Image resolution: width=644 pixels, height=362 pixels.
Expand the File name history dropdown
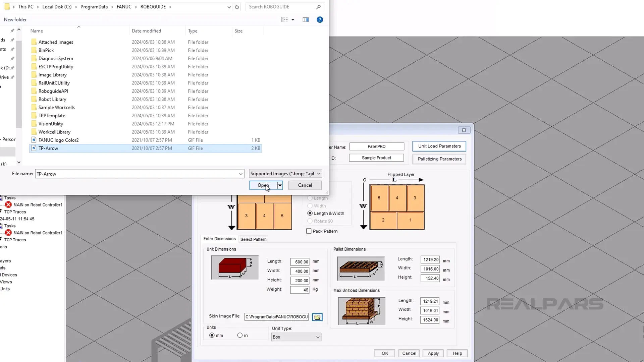click(241, 174)
